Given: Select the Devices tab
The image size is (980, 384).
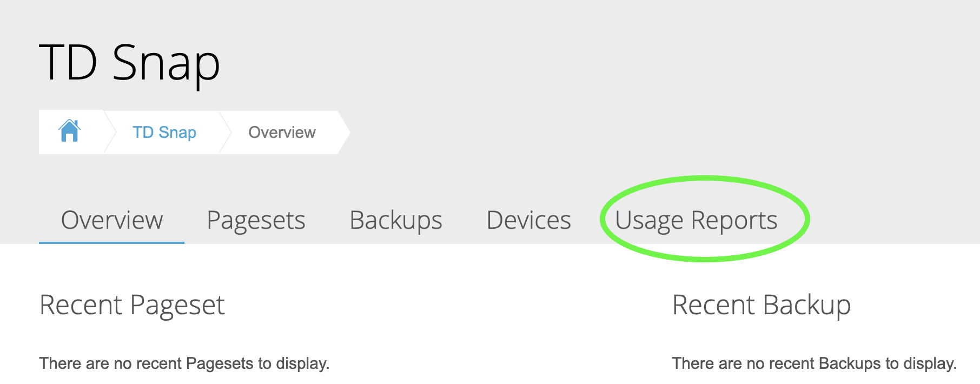Looking at the screenshot, I should [528, 220].
